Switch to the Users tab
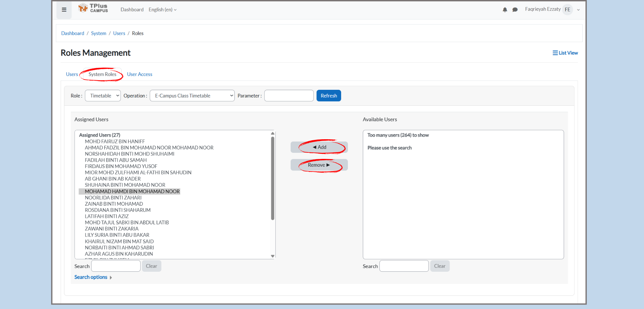 (x=72, y=74)
